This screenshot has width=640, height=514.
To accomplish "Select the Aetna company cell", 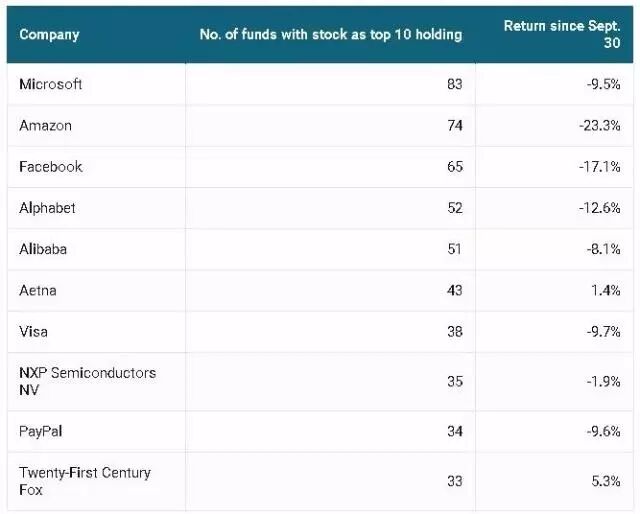I will click(x=39, y=290).
